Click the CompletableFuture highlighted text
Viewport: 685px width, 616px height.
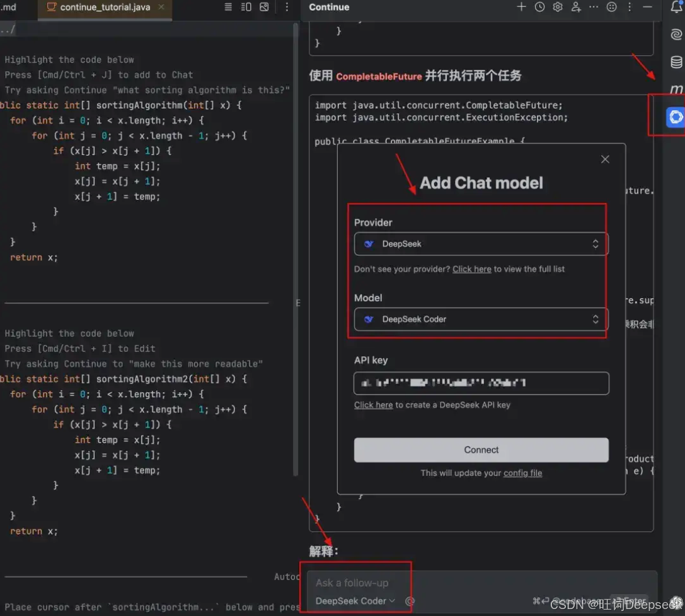(379, 76)
